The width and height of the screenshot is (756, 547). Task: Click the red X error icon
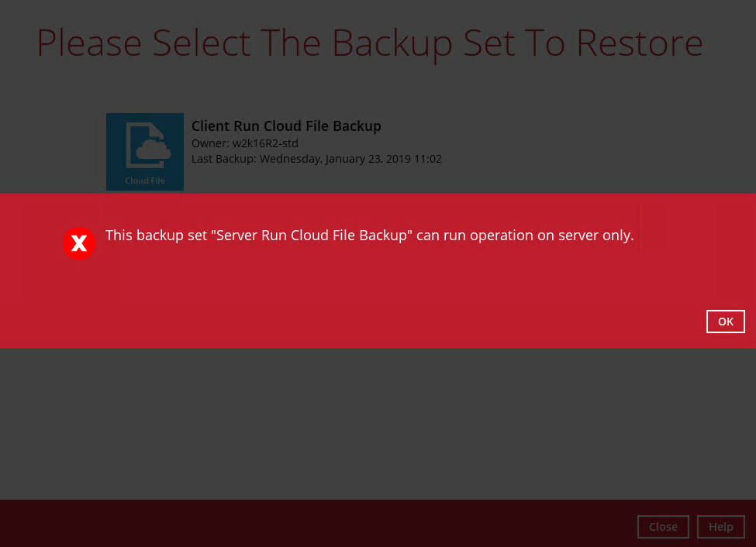(x=79, y=244)
